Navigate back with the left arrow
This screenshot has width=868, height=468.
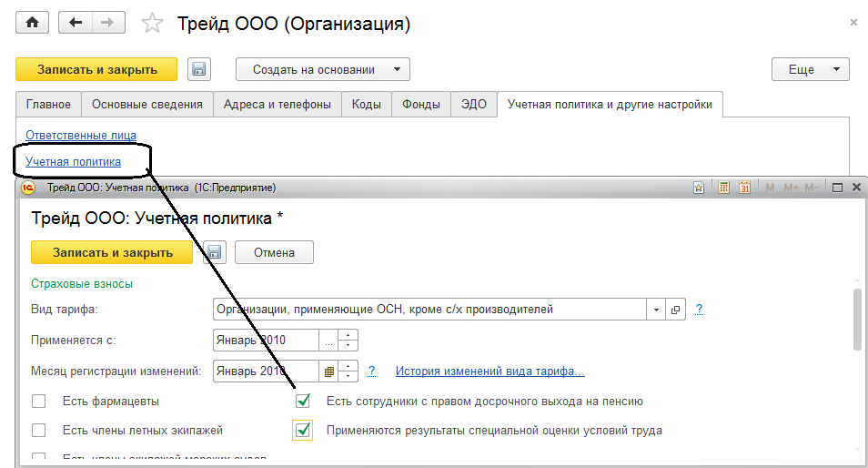point(76,23)
